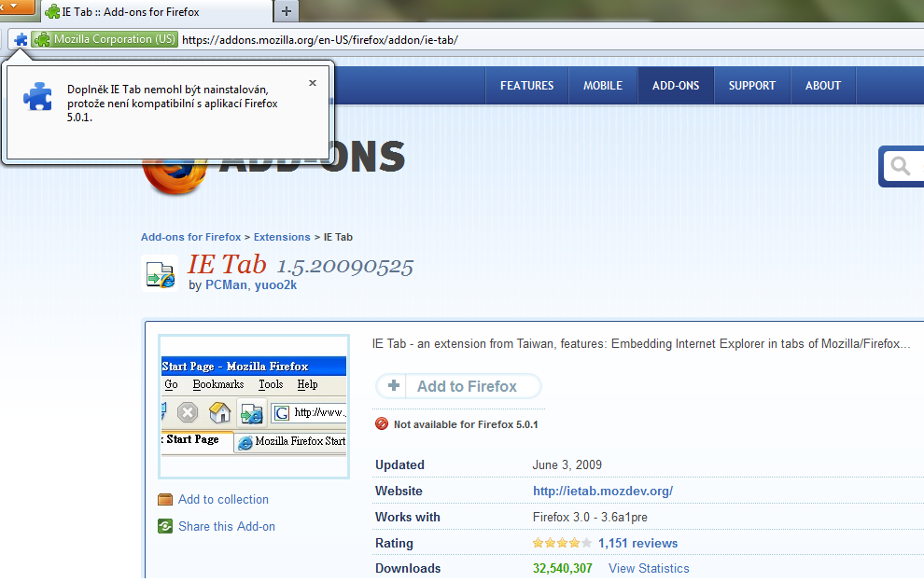Screen dimensions: 924x582
Task: Open author yuoo2k's profile
Action: click(275, 285)
